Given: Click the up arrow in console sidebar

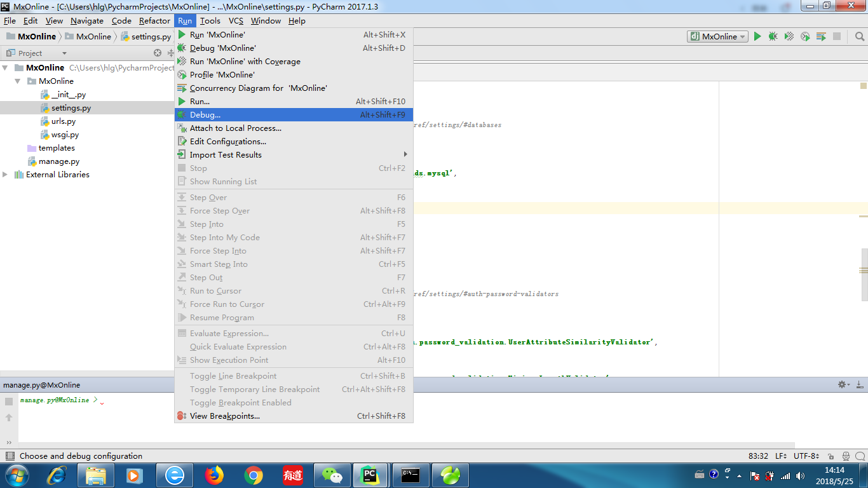Looking at the screenshot, I should (x=9, y=417).
